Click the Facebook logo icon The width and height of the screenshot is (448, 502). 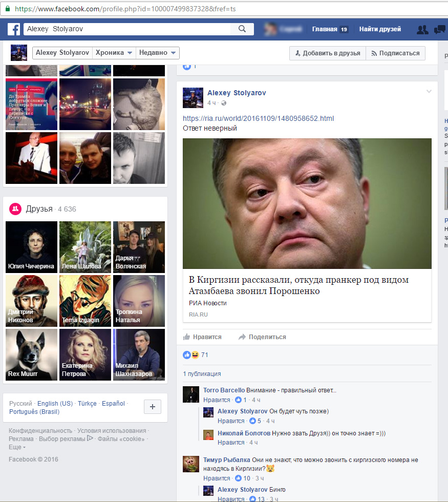tap(13, 29)
